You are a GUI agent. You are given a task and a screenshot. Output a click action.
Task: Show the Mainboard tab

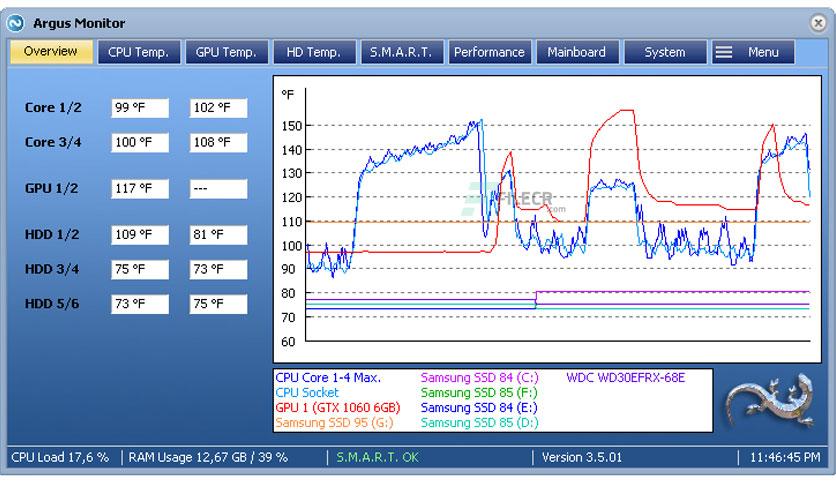pyautogui.click(x=577, y=52)
